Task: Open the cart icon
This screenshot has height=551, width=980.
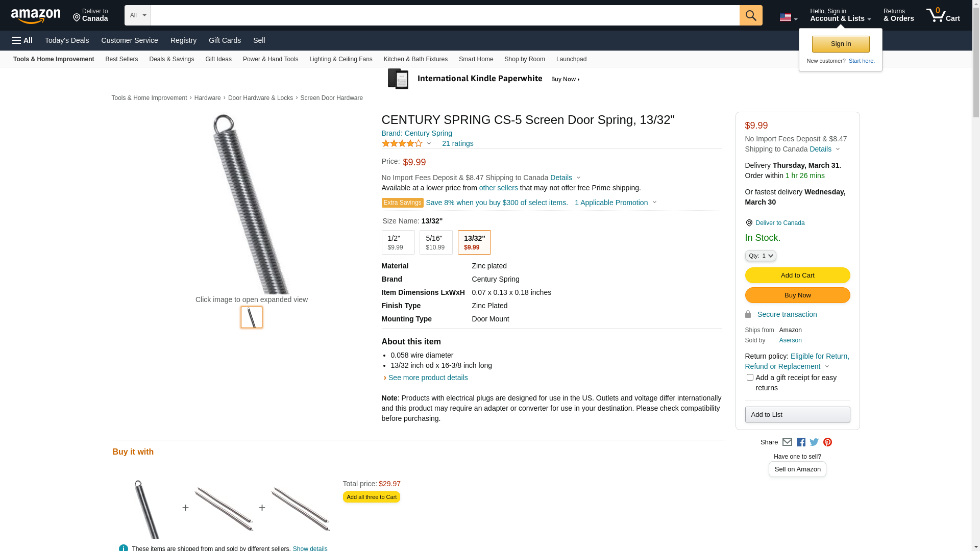Action: [943, 15]
